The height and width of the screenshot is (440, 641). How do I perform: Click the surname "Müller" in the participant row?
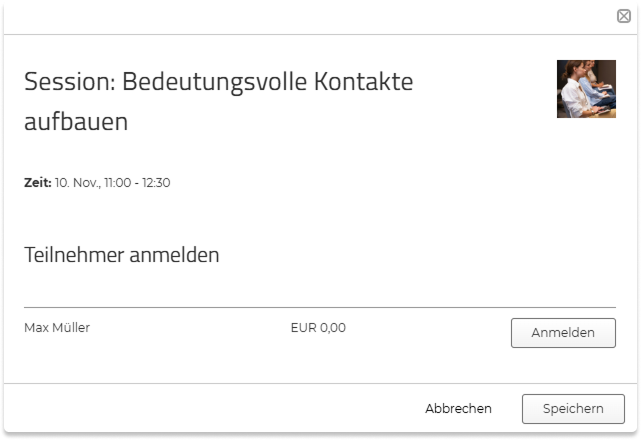[70, 327]
